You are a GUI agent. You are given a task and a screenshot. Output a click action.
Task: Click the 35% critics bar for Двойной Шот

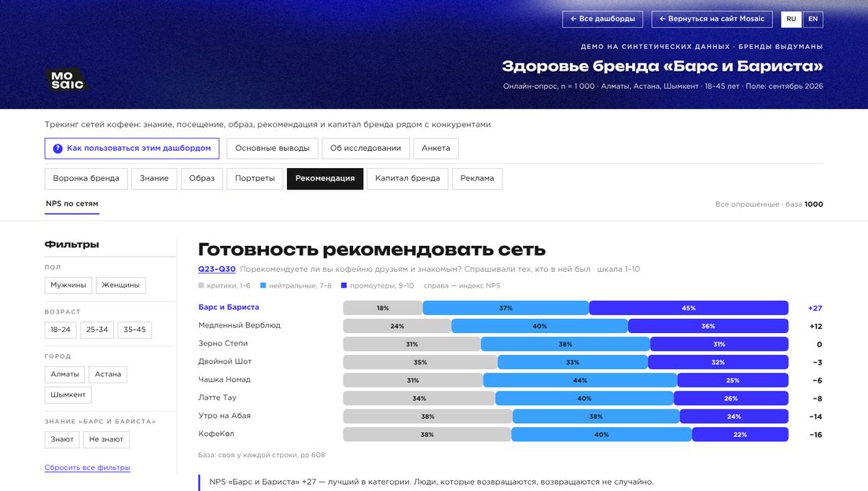coord(420,362)
